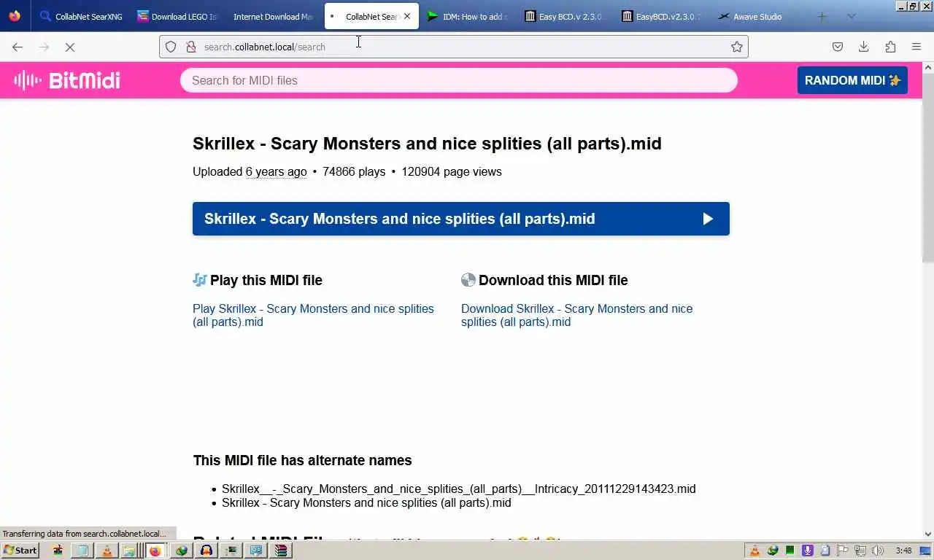The width and height of the screenshot is (934, 560).
Task: Click the network computers icon in system tray
Action: pyautogui.click(x=860, y=551)
